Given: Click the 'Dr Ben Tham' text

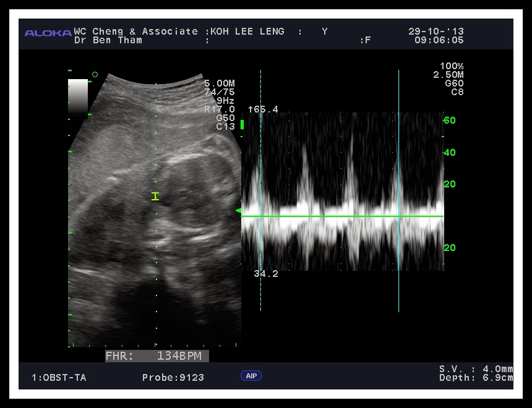Looking at the screenshot, I should 108,40.
